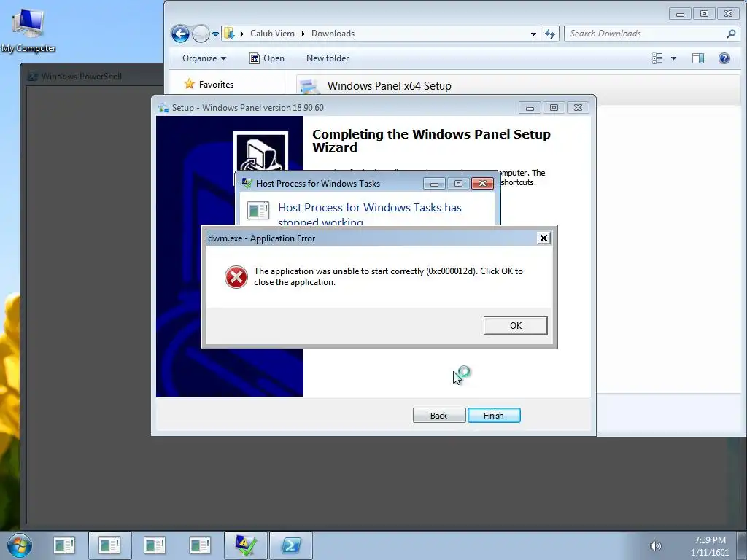The width and height of the screenshot is (747, 560).
Task: Expand the arrow before 'Calub Viem' in the breadcrumb
Action: point(242,34)
